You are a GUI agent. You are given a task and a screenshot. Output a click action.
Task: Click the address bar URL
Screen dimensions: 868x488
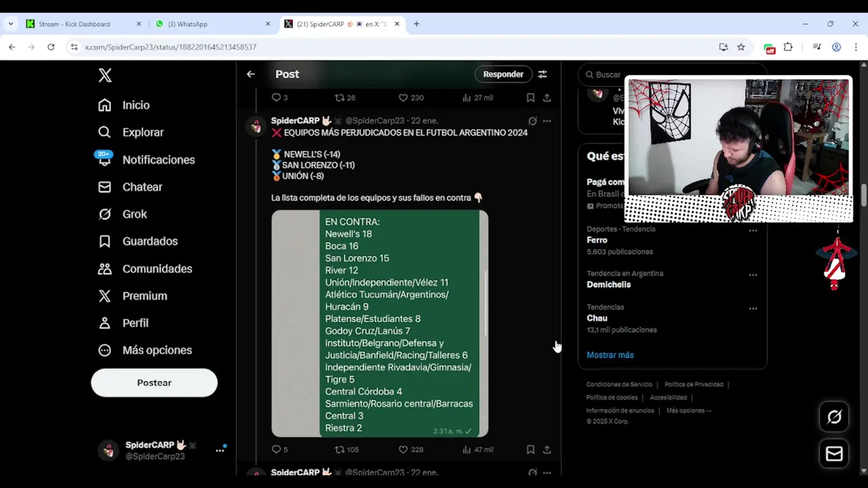(x=171, y=47)
